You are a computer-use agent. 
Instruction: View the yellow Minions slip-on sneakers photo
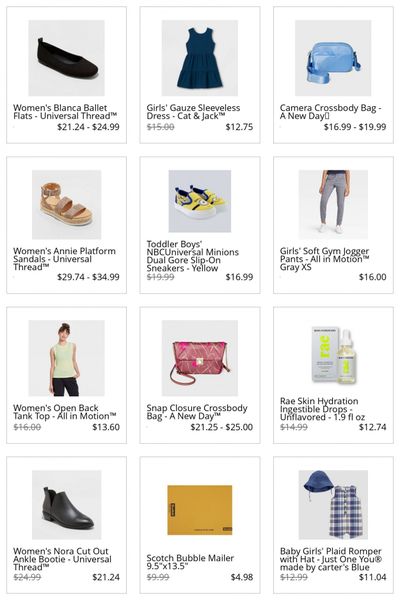point(200,201)
